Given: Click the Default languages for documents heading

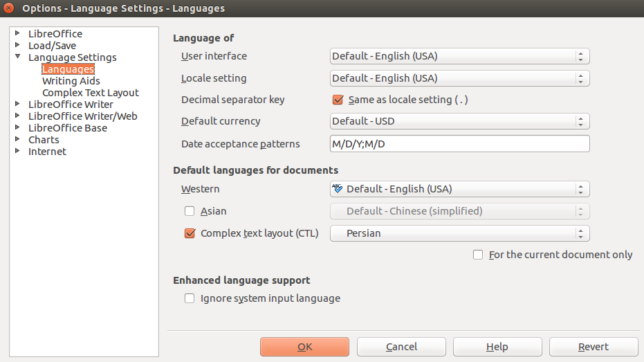Looking at the screenshot, I should point(255,170).
